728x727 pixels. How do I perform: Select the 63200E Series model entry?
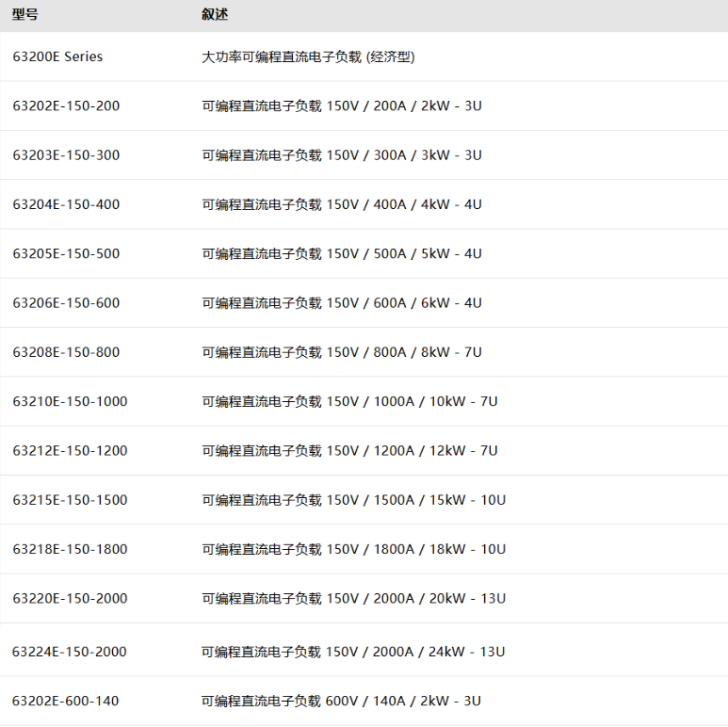pos(57,57)
